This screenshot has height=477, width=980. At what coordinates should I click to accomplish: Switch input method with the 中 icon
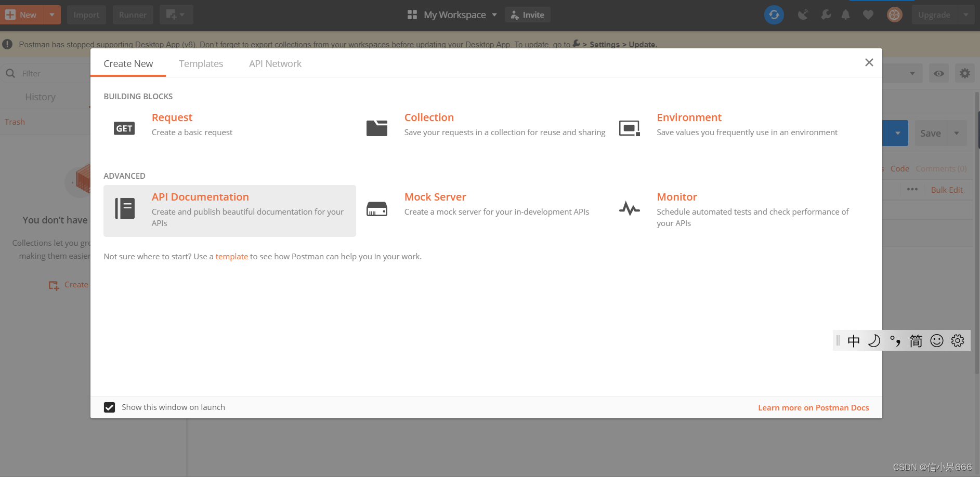pos(854,341)
